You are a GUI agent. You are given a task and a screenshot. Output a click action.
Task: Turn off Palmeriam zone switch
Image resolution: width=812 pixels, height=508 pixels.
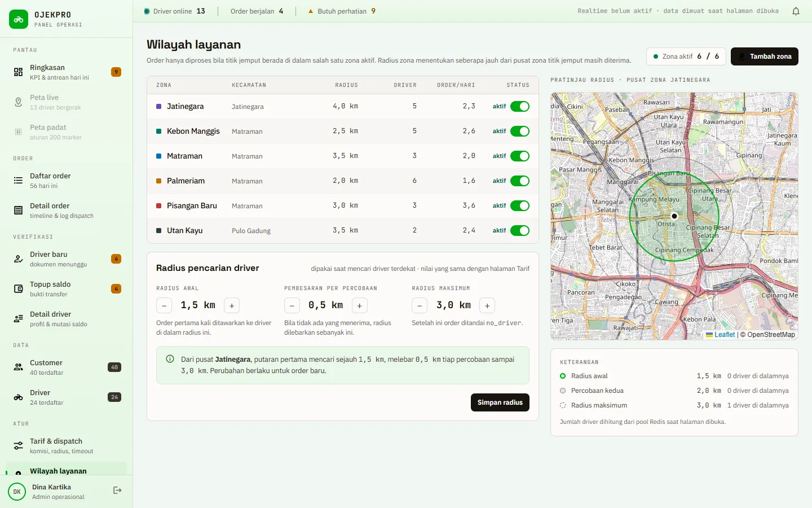[x=520, y=181]
